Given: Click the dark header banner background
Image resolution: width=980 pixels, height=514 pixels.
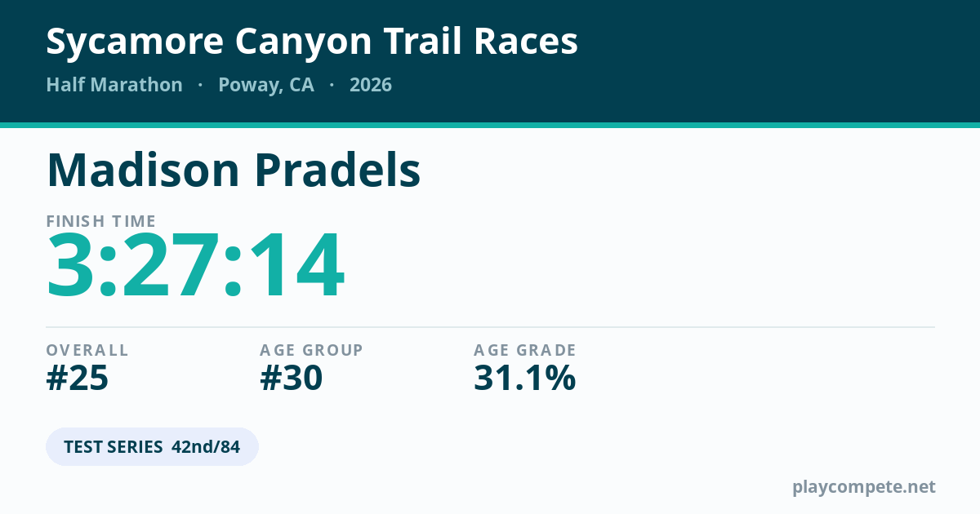Looking at the screenshot, I should point(735,61).
